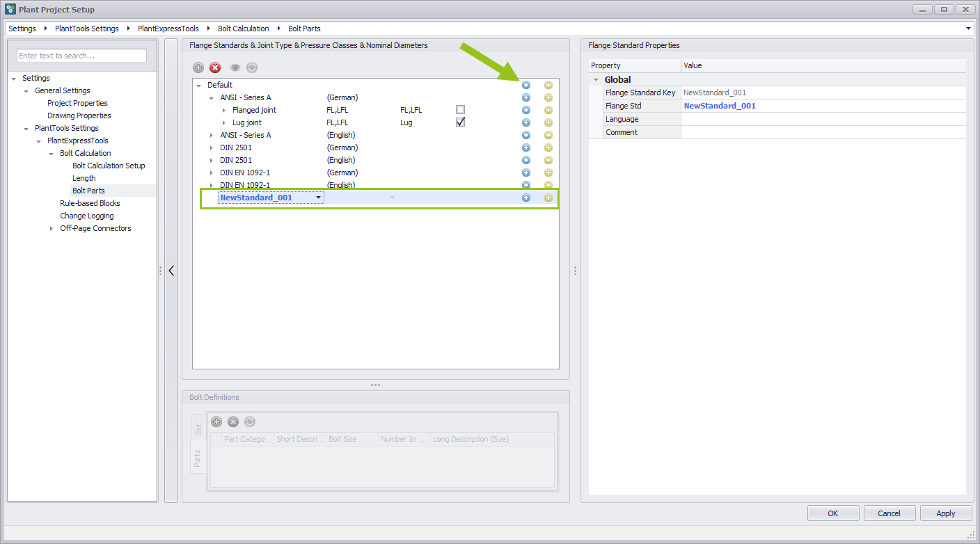Viewport: 980px width, 544px height.
Task: Check the Flanged joint checkbox
Action: [460, 110]
